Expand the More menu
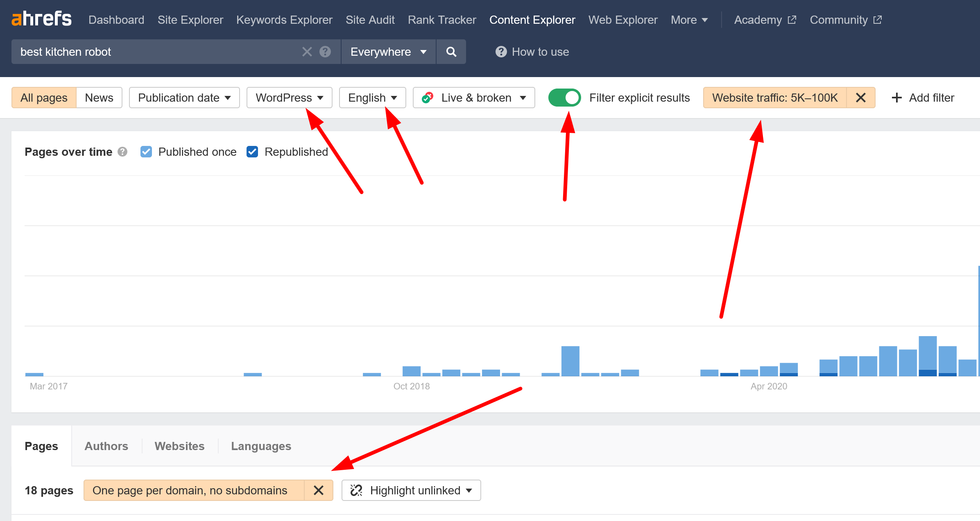 click(689, 20)
